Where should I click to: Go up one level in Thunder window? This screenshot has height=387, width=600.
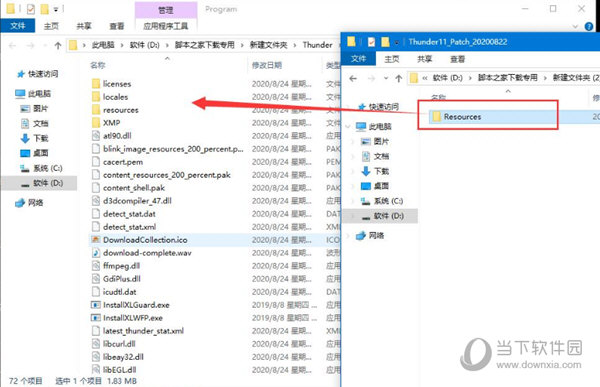pos(58,46)
